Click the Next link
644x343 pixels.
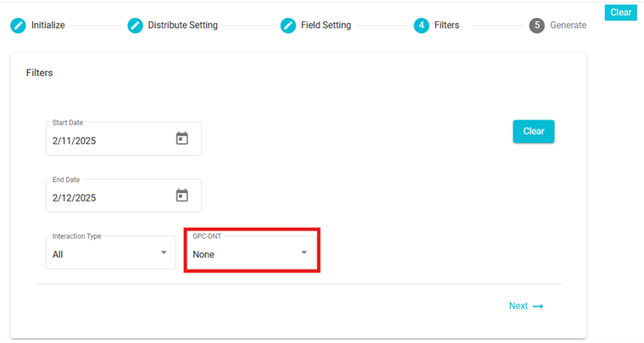pyautogui.click(x=525, y=306)
